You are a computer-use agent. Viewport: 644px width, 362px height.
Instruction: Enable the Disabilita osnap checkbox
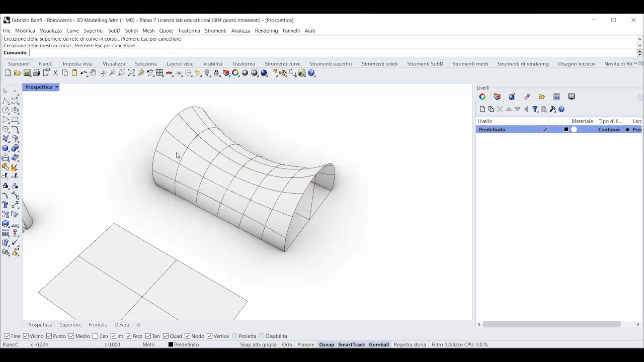pos(262,336)
